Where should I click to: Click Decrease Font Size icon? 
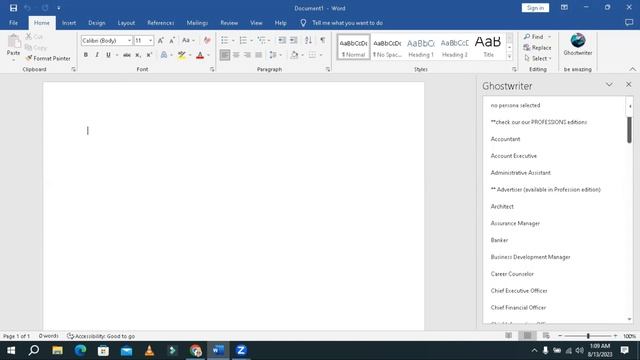coord(172,40)
